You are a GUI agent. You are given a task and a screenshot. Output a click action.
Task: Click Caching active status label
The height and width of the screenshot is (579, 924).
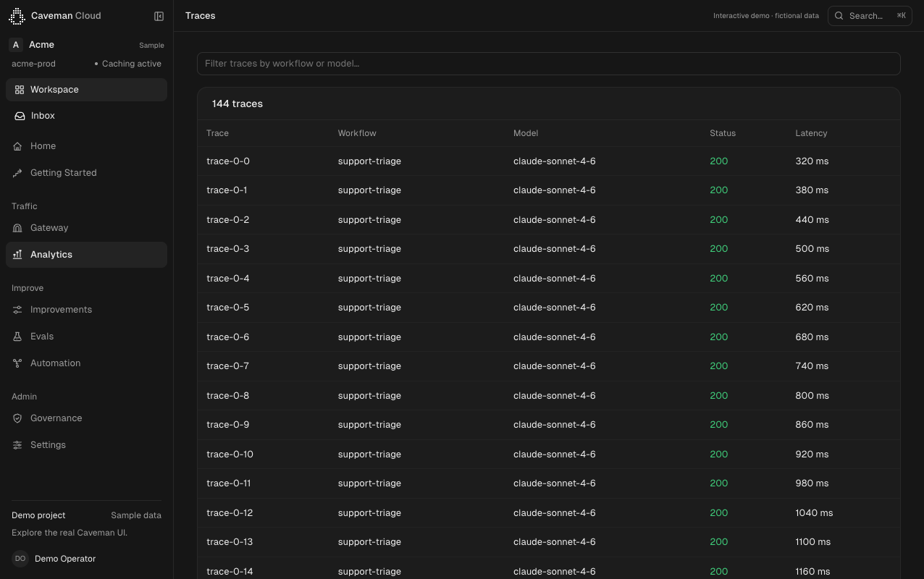131,64
